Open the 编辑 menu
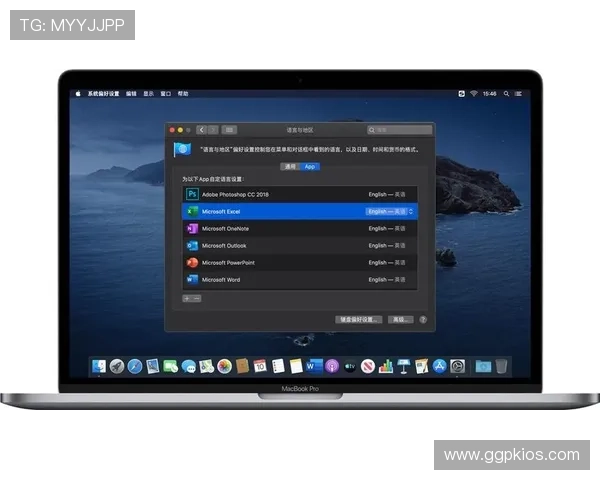Screen dimensions: 600x480 click(131, 93)
